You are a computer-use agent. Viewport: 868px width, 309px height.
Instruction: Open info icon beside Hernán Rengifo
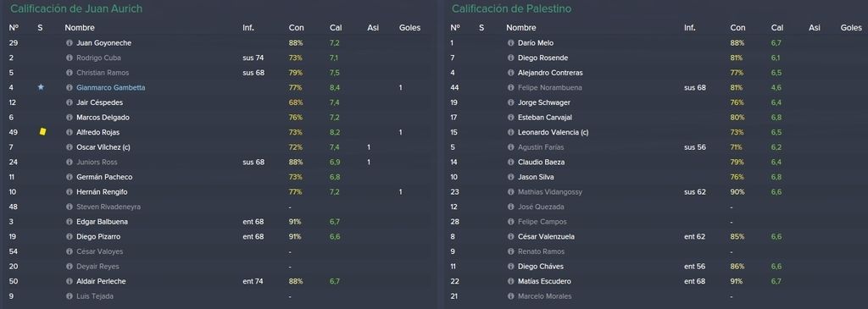click(70, 192)
